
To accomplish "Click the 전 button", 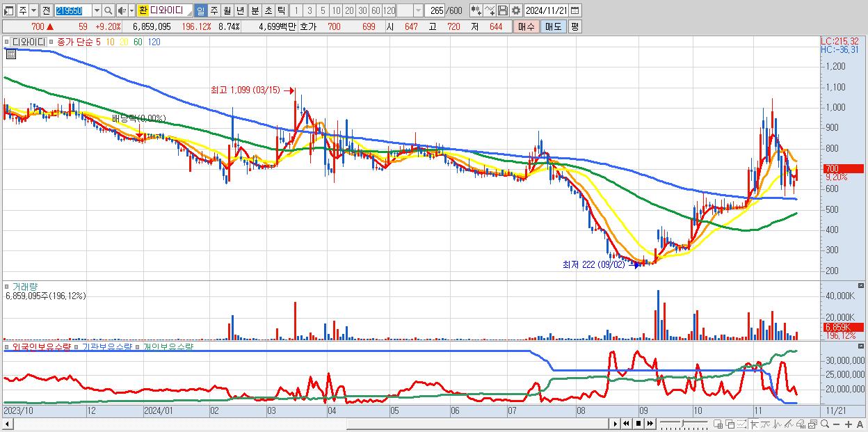I will click(46, 10).
